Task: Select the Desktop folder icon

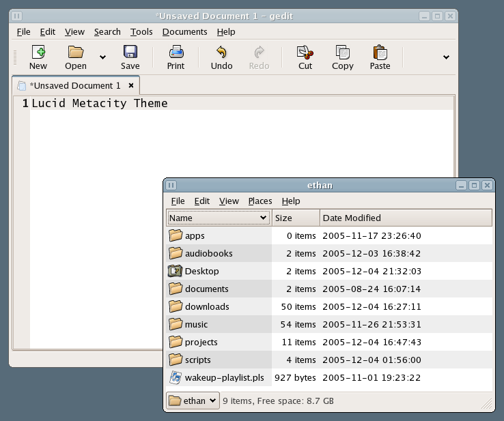Action: (176, 271)
